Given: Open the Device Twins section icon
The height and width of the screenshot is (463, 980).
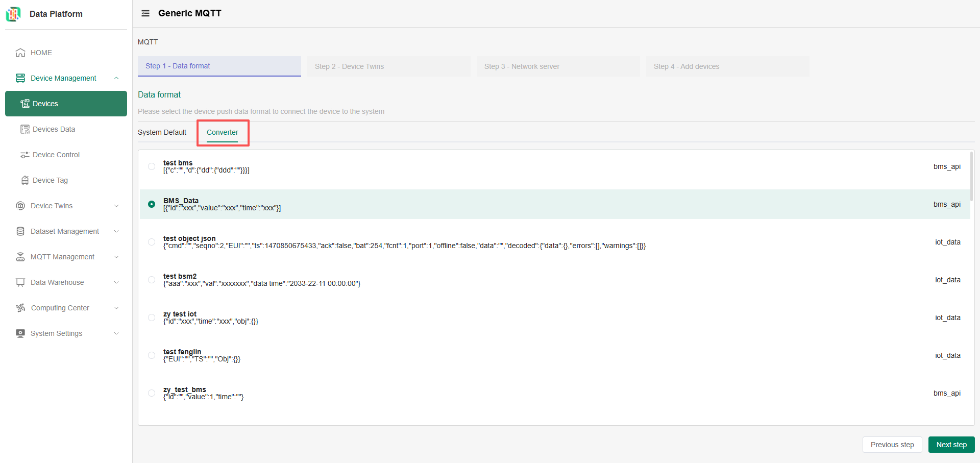Looking at the screenshot, I should [20, 206].
